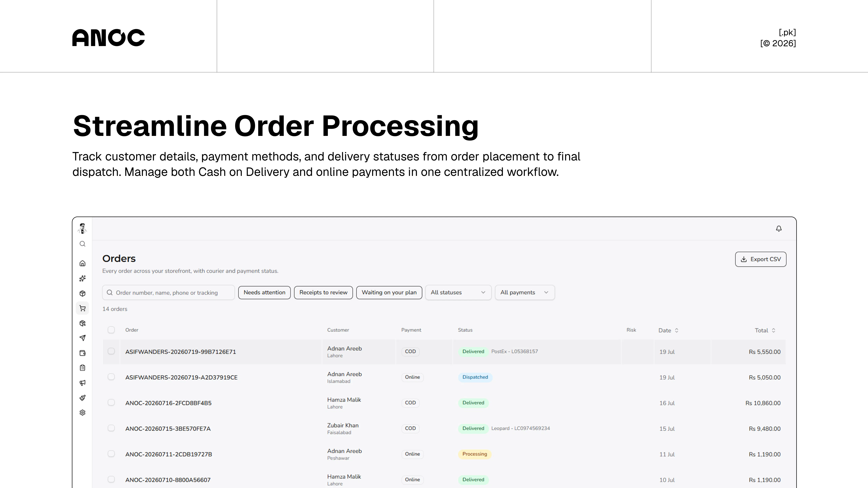Click tracking text Leopard - LC0974569234
The height and width of the screenshot is (488, 868).
tap(521, 428)
